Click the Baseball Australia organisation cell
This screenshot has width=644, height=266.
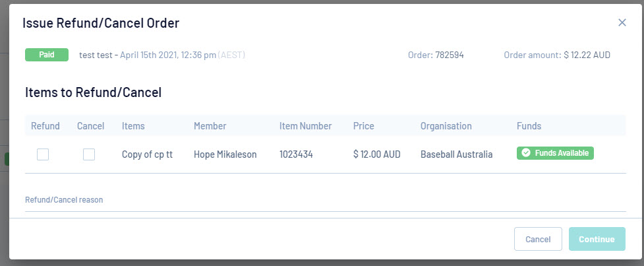click(456, 154)
